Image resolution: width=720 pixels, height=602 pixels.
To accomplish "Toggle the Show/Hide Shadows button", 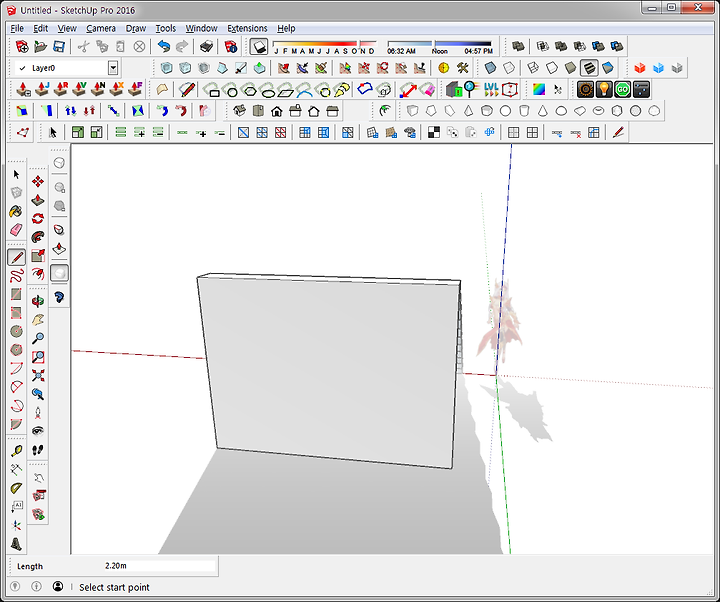I will (x=259, y=46).
